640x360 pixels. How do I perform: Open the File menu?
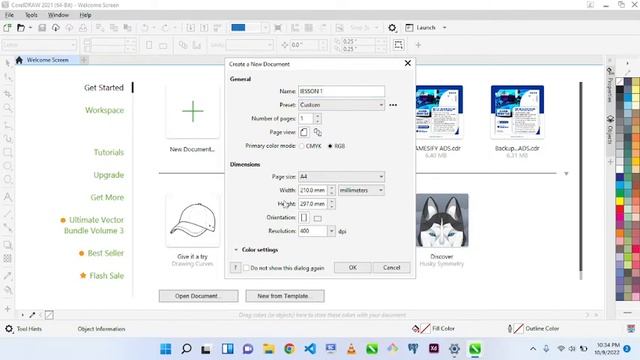click(9, 15)
